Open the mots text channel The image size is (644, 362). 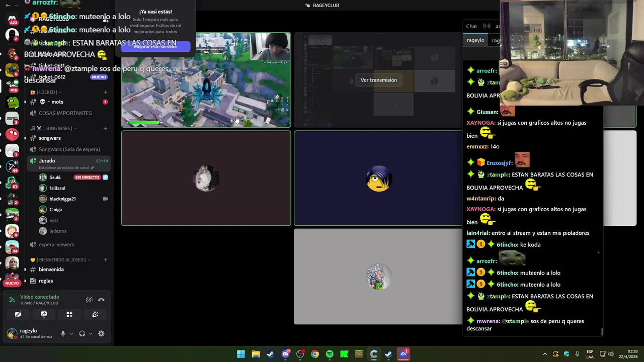pyautogui.click(x=68, y=102)
